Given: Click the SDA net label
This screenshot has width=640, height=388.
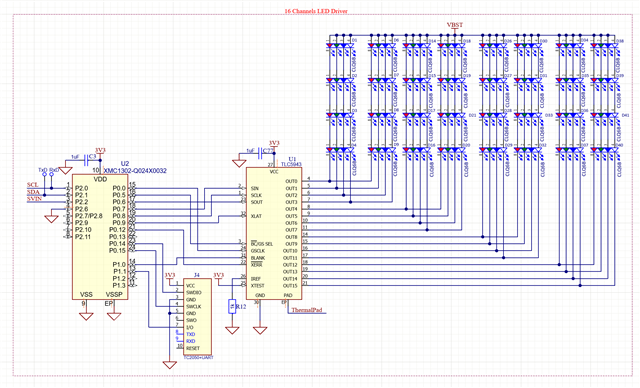Looking at the screenshot, I should [x=33, y=192].
